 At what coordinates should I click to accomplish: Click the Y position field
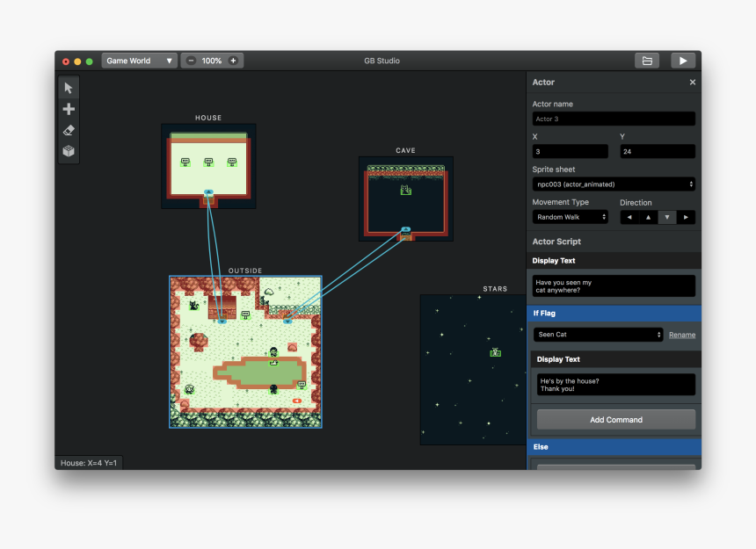(658, 151)
